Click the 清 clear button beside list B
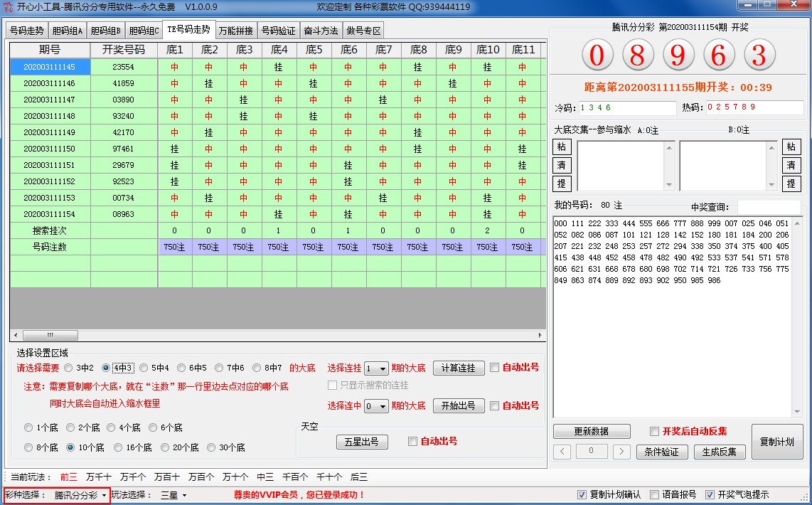The width and height of the screenshot is (812, 505). 791,165
